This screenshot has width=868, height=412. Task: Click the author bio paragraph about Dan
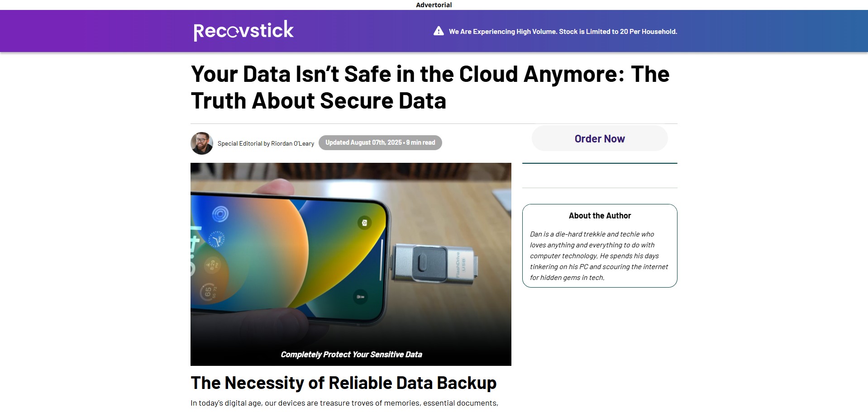point(599,256)
